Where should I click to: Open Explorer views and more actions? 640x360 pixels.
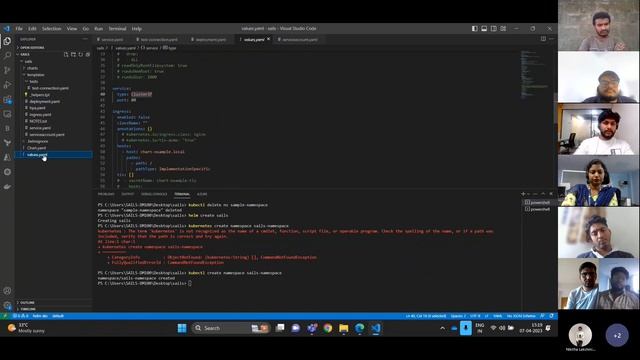click(85, 39)
